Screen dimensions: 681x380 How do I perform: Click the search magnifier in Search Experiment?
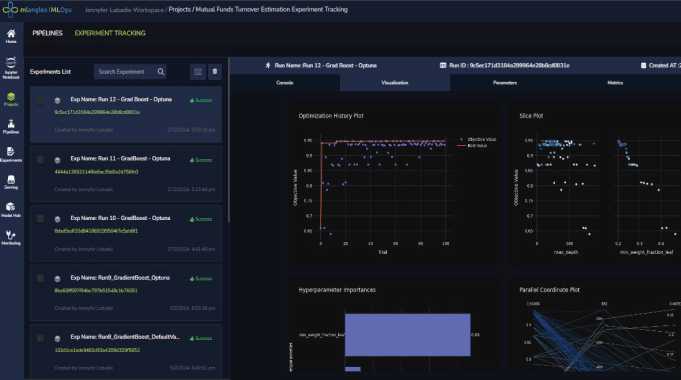coord(161,72)
